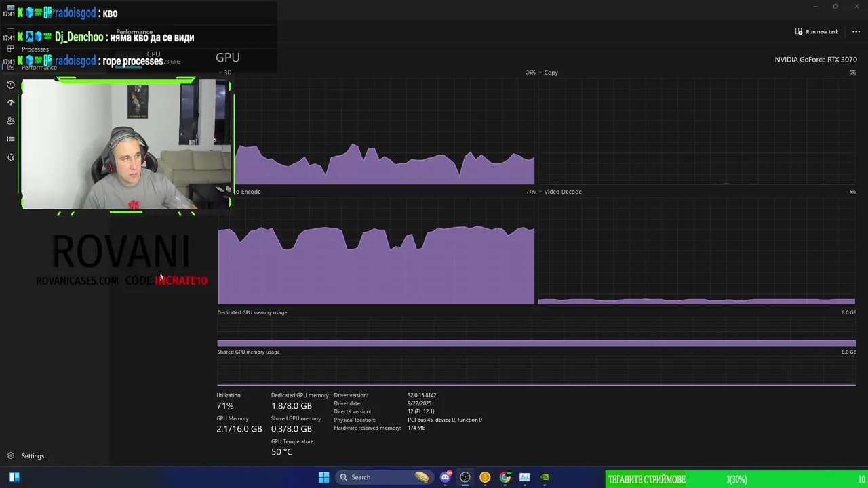This screenshot has height=488, width=868.
Task: Click driver date 9/22/2025
Action: point(419,403)
